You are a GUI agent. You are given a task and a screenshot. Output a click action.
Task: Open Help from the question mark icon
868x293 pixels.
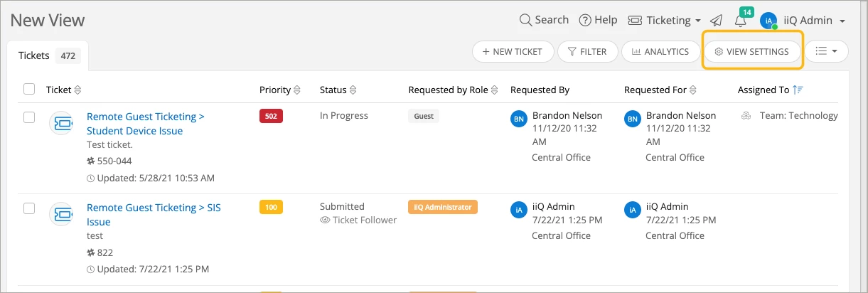pyautogui.click(x=585, y=21)
